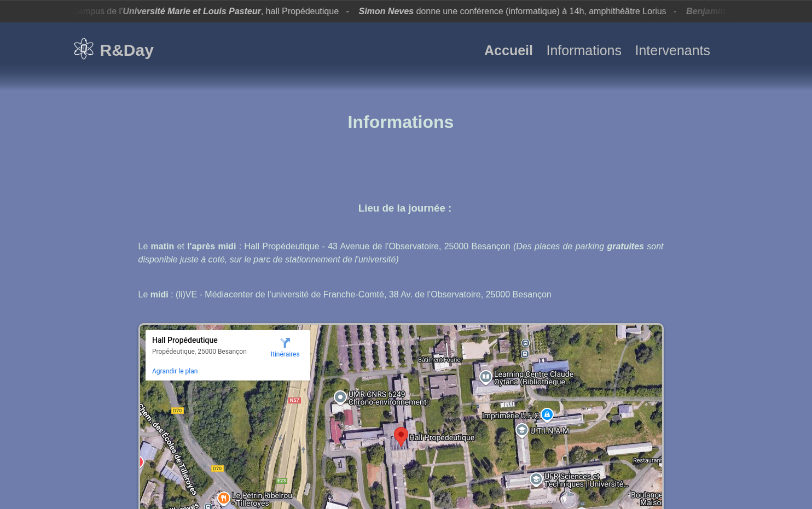Screen dimensions: 812x509
Task: Click the N57 road shield on map
Action: (x=294, y=400)
